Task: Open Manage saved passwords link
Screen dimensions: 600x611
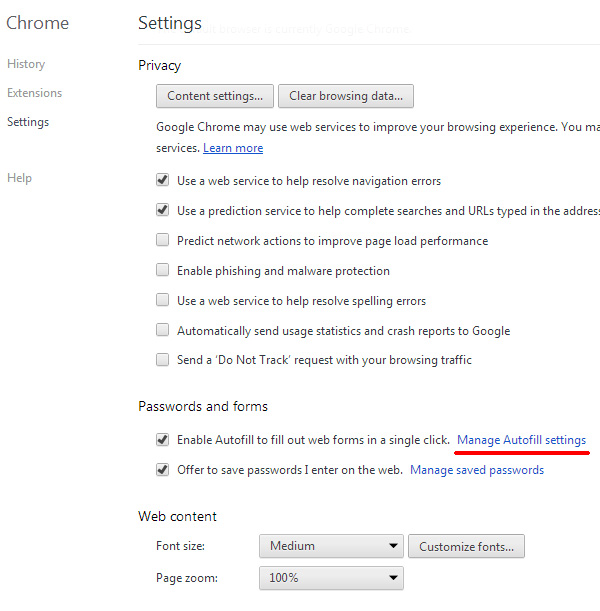Action: (x=477, y=470)
